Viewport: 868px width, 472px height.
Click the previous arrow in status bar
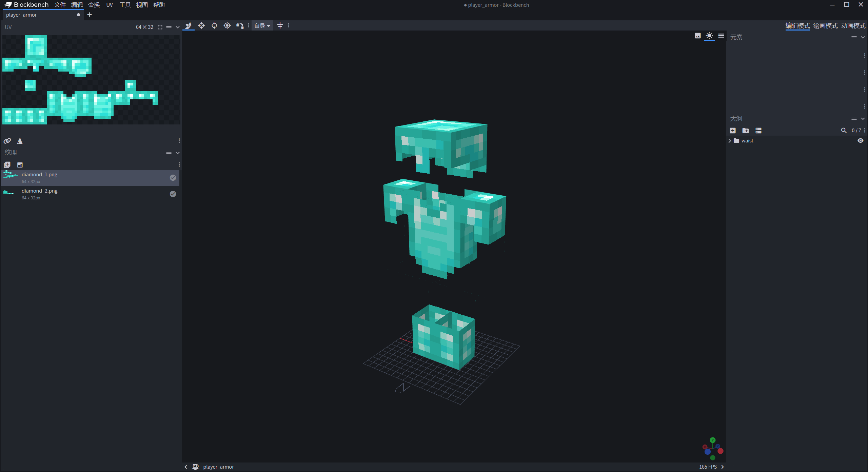point(186,467)
